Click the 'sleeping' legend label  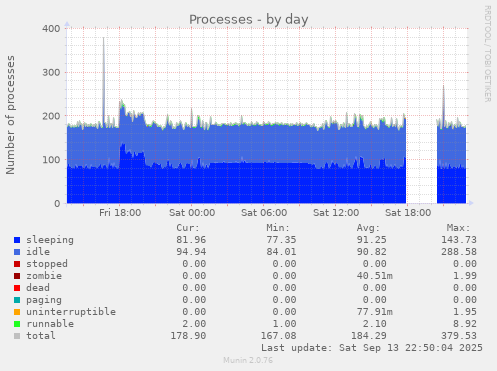[x=50, y=240]
